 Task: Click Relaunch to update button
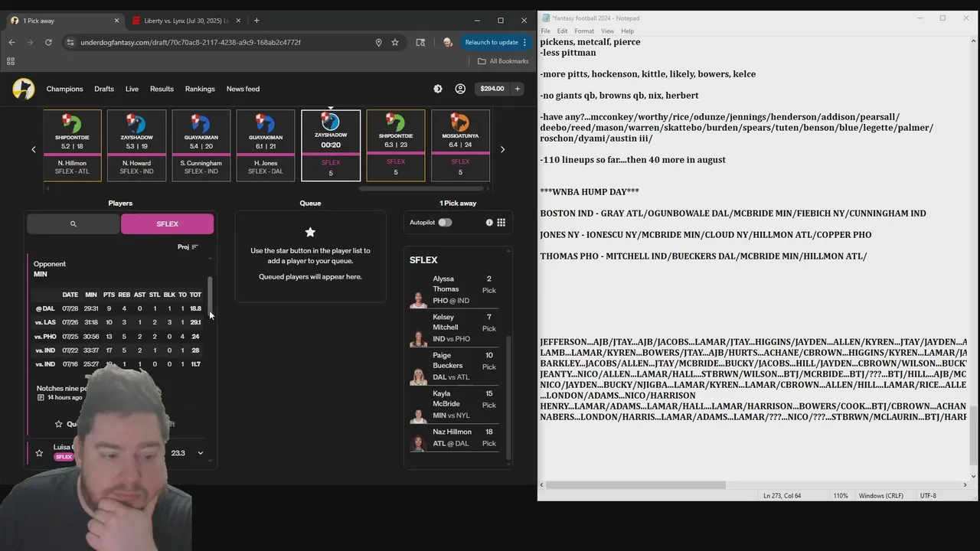pyautogui.click(x=492, y=42)
